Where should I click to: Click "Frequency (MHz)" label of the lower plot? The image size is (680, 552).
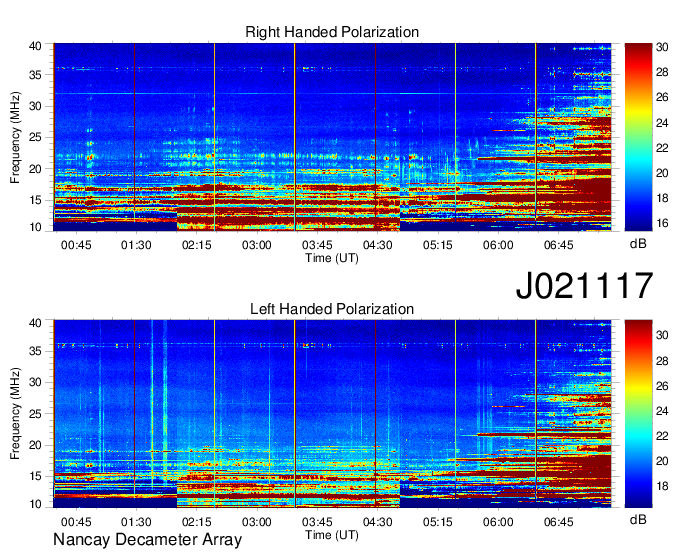tap(15, 414)
